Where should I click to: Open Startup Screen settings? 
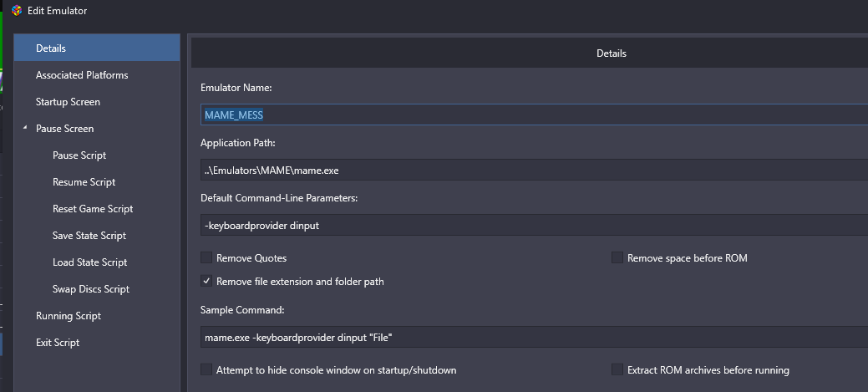pyautogui.click(x=69, y=102)
